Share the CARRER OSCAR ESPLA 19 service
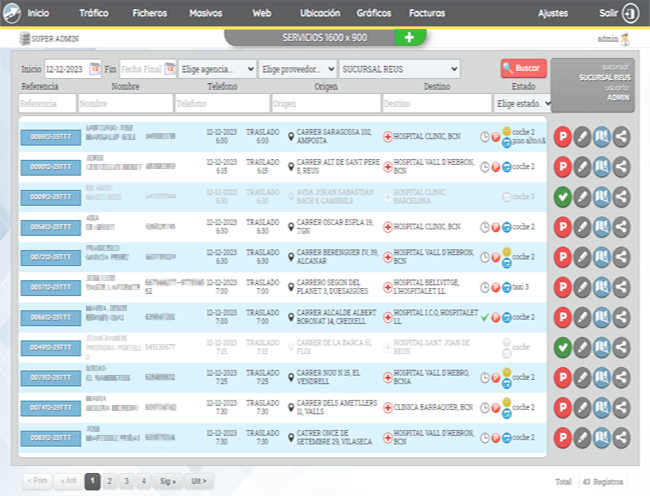 tap(621, 227)
